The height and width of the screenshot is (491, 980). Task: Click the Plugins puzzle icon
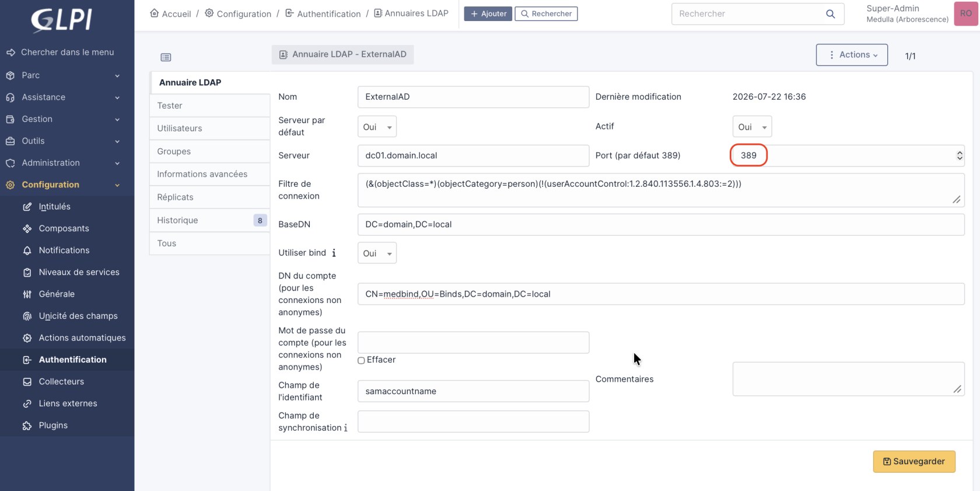pyautogui.click(x=27, y=426)
